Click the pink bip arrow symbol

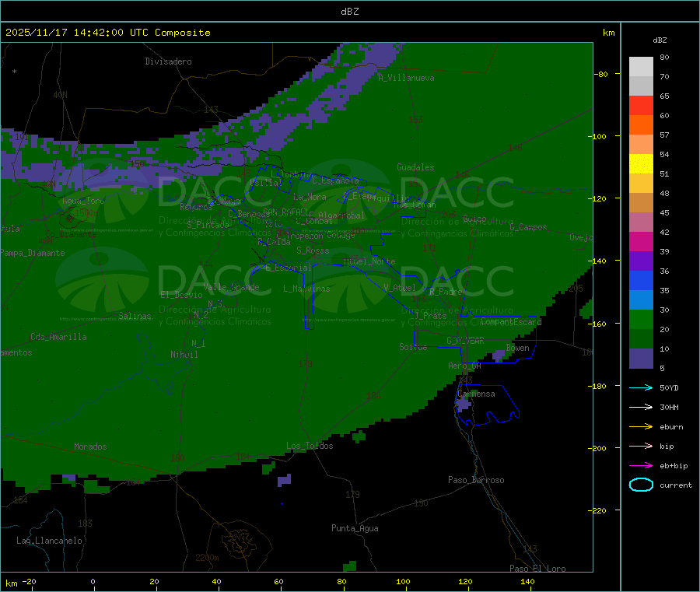click(641, 446)
